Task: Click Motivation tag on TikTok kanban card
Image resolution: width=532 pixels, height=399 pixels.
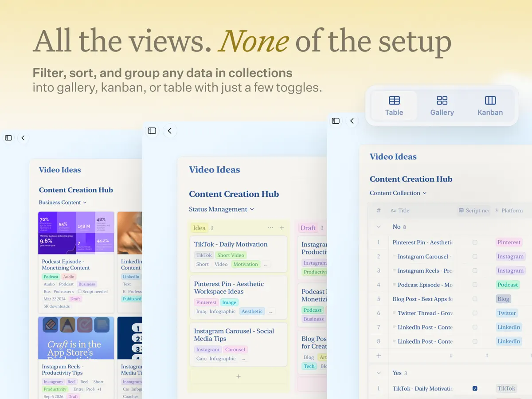Action: (x=246, y=264)
